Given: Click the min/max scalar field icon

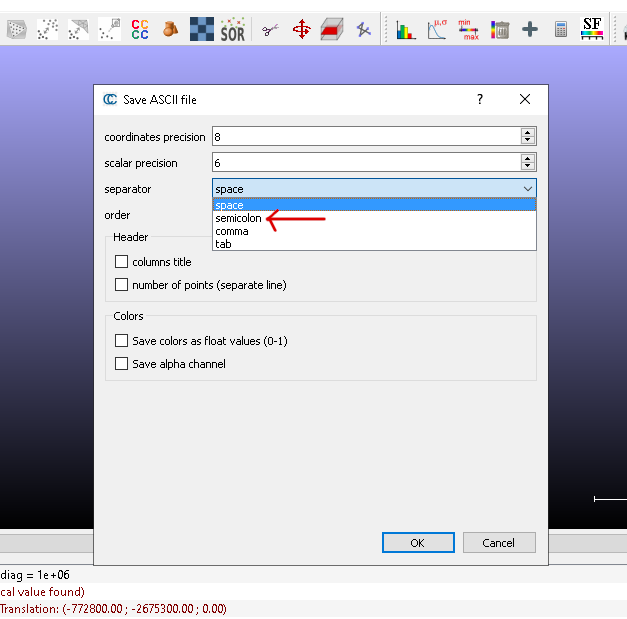Looking at the screenshot, I should coord(468,29).
